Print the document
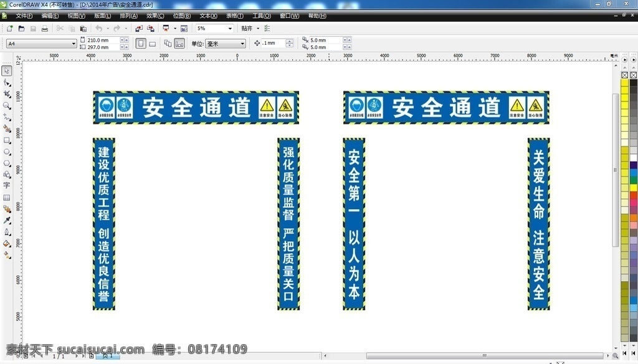 click(45, 29)
